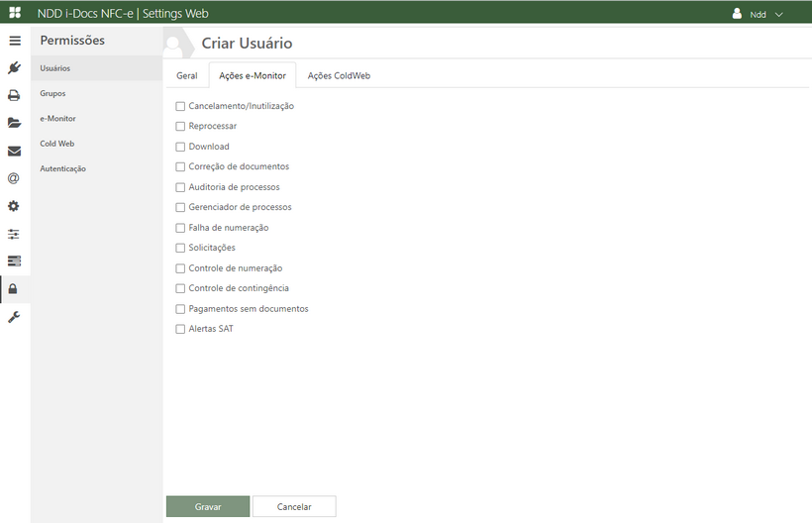The height and width of the screenshot is (523, 812).
Task: Enable Auditoria de processos checkbox
Action: (180, 187)
